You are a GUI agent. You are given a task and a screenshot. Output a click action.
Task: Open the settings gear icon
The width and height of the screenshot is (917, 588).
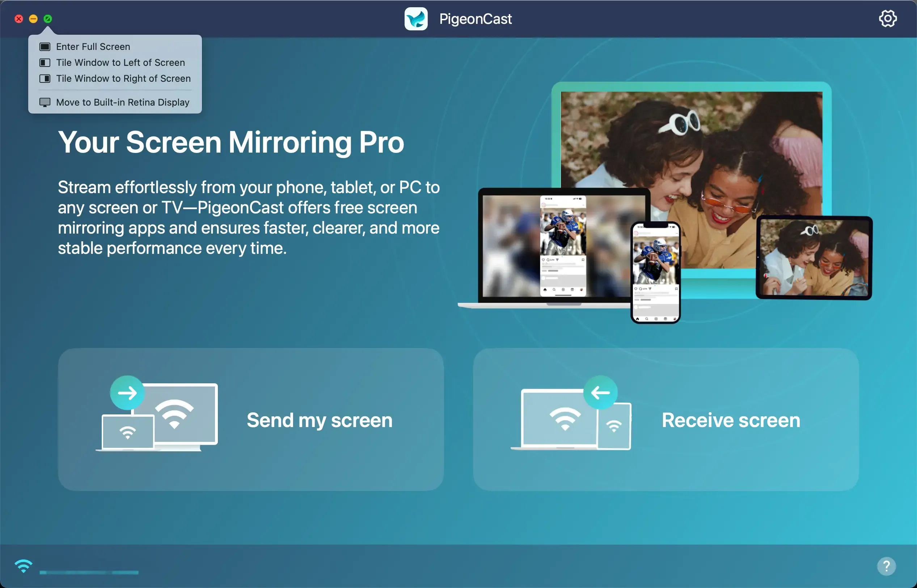(888, 18)
